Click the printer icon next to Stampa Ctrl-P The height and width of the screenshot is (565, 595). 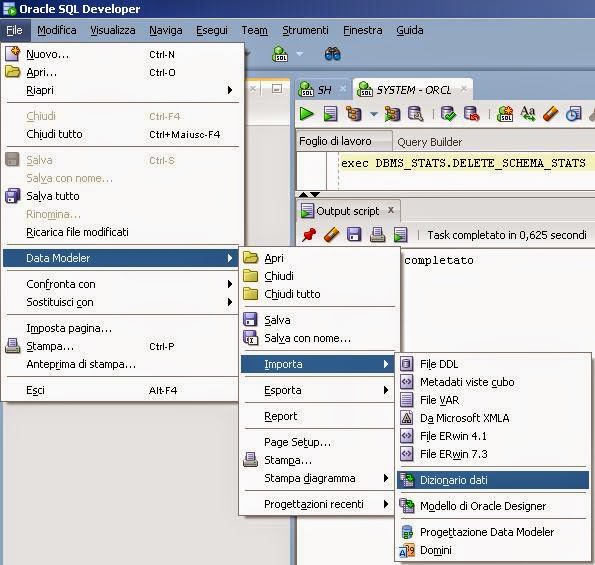13,346
